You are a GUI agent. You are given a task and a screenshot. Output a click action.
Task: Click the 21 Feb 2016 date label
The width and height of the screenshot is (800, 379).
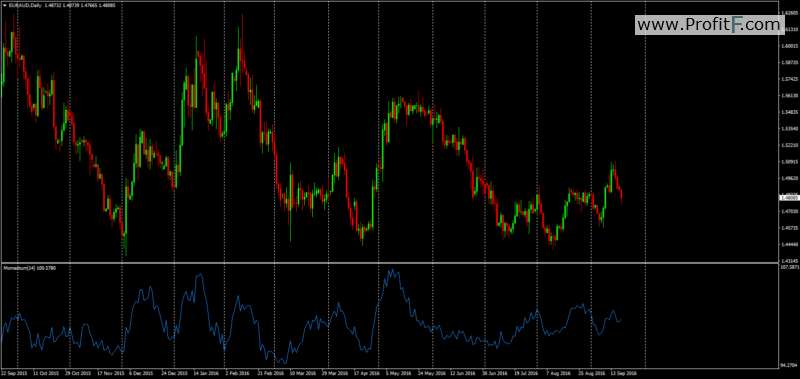tap(270, 373)
